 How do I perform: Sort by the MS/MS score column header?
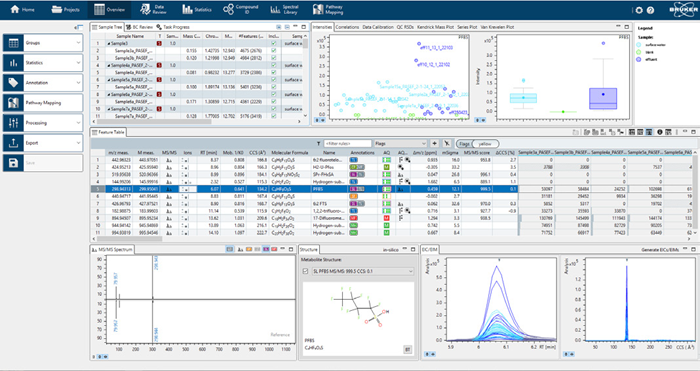coord(476,153)
